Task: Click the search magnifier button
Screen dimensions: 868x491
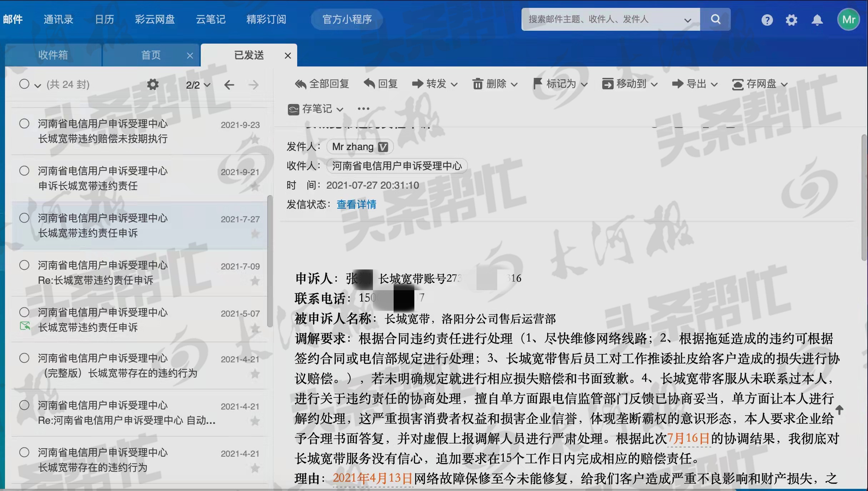Action: [715, 19]
